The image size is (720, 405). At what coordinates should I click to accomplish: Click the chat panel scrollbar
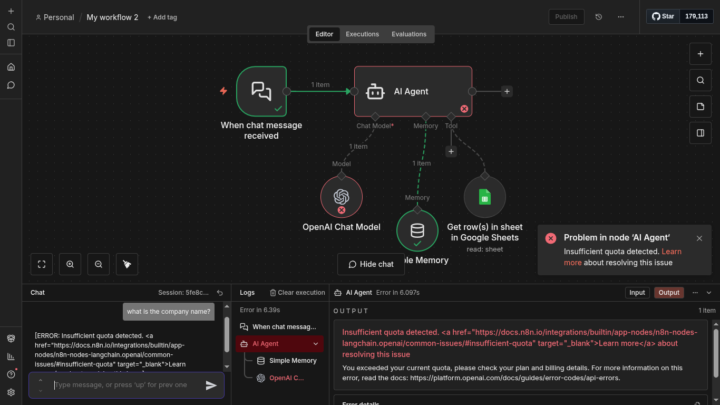coord(226,335)
